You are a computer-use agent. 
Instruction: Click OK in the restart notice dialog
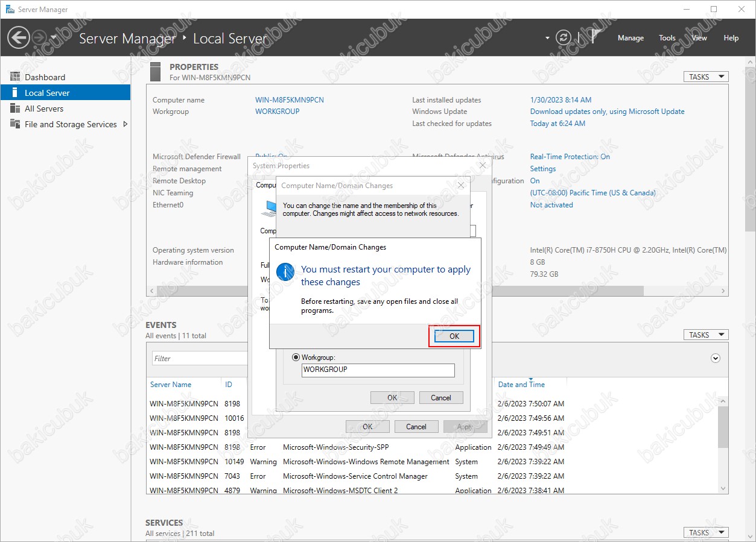pyautogui.click(x=454, y=336)
